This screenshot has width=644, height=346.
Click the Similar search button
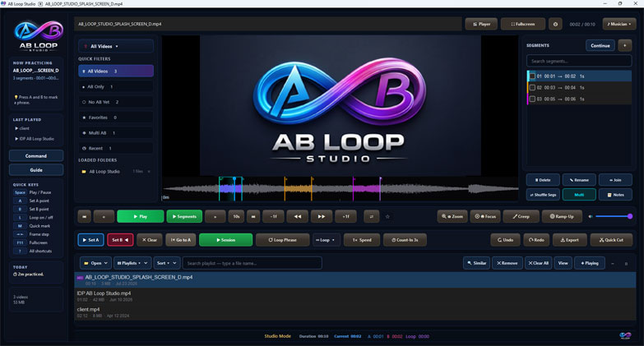[x=476, y=263]
